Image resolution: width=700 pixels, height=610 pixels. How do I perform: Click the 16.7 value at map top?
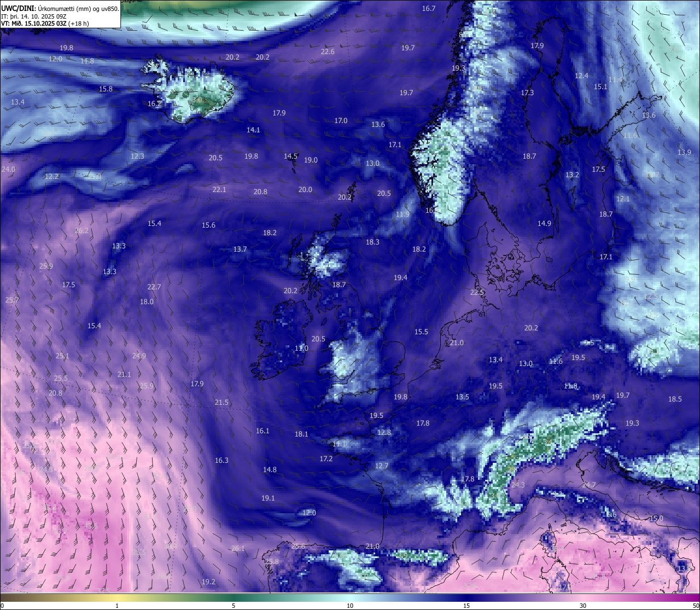[429, 9]
